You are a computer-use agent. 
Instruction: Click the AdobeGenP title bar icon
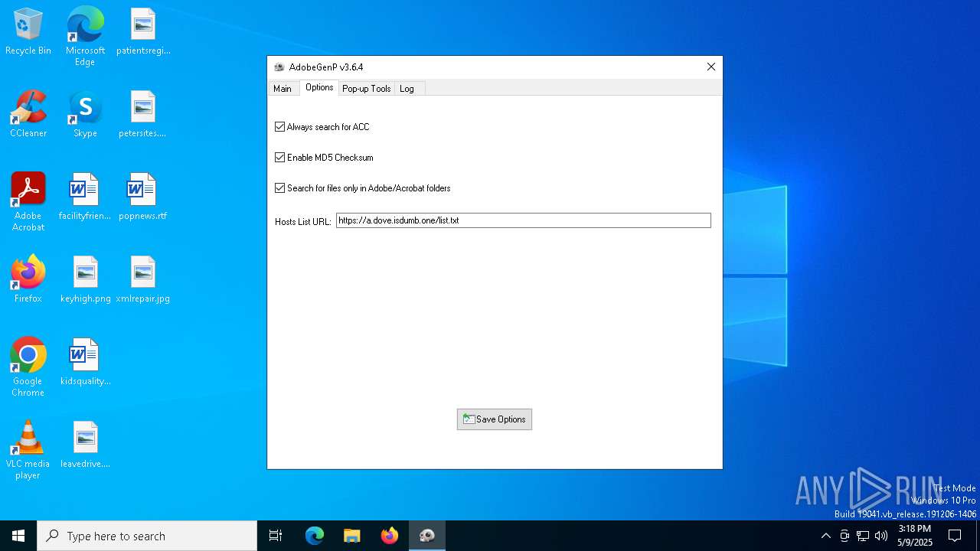tap(279, 67)
